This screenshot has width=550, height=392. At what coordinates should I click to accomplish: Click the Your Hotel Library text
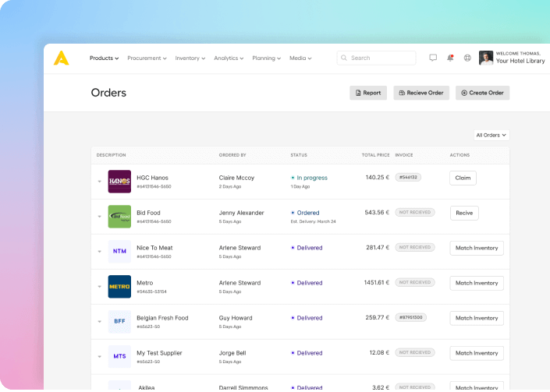pyautogui.click(x=520, y=61)
